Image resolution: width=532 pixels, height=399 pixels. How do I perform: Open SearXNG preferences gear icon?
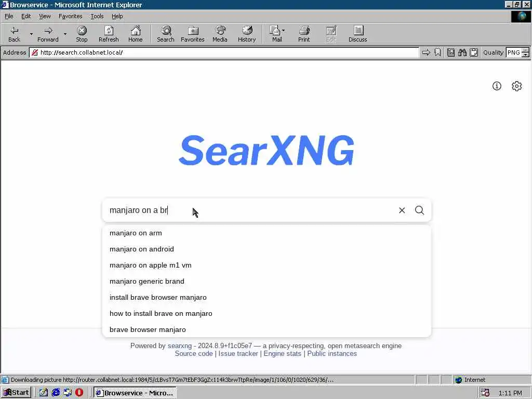[x=516, y=86]
